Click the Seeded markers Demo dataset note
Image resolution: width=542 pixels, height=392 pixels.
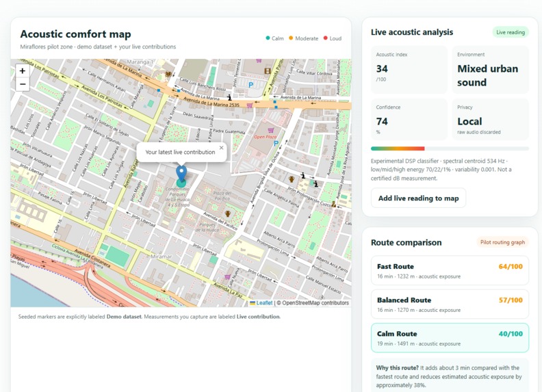point(149,317)
